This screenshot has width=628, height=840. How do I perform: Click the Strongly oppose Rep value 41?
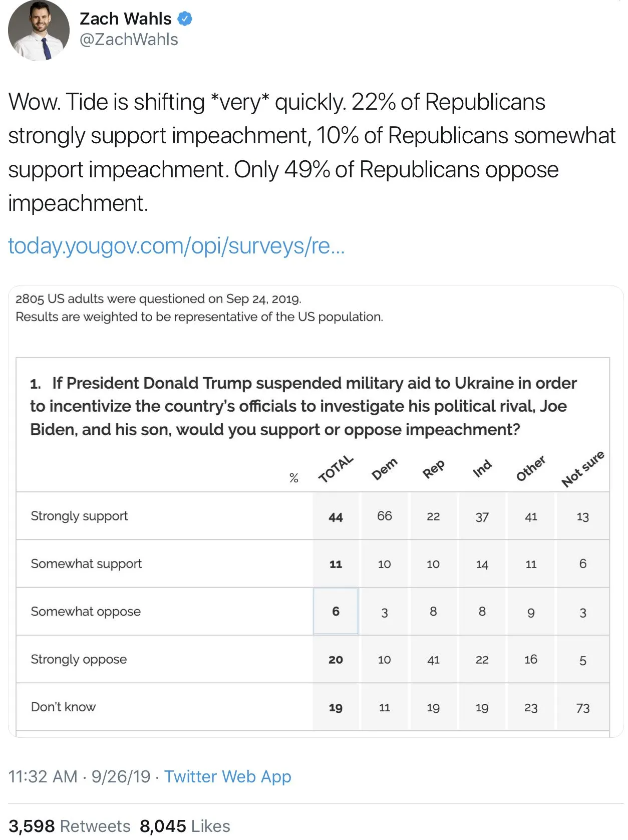click(x=433, y=660)
